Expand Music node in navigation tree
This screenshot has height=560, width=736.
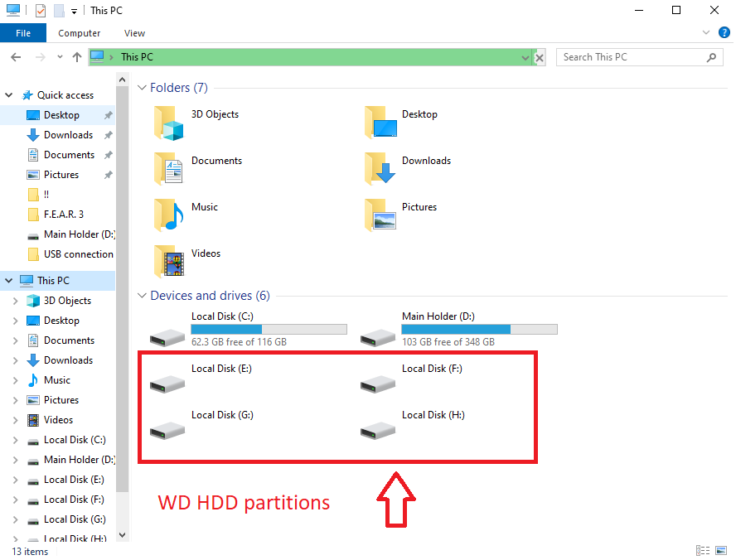pyautogui.click(x=16, y=380)
